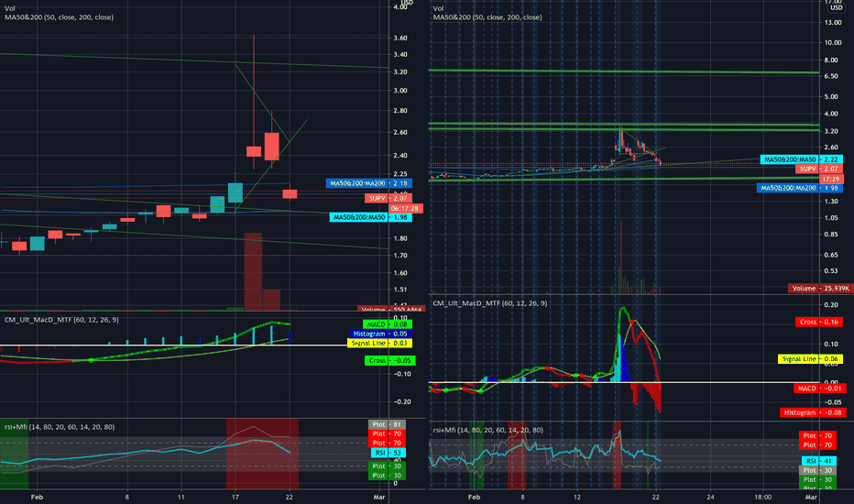Open the left chart's rsi+Mfi indicator legend
The height and width of the screenshot is (504, 854).
click(x=60, y=427)
